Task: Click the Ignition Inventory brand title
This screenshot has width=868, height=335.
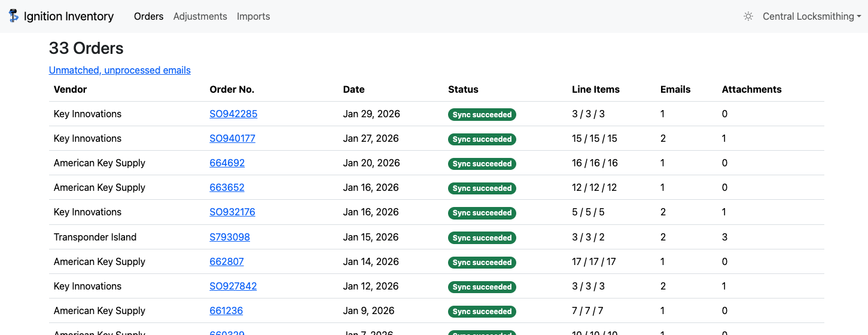Action: pyautogui.click(x=69, y=16)
